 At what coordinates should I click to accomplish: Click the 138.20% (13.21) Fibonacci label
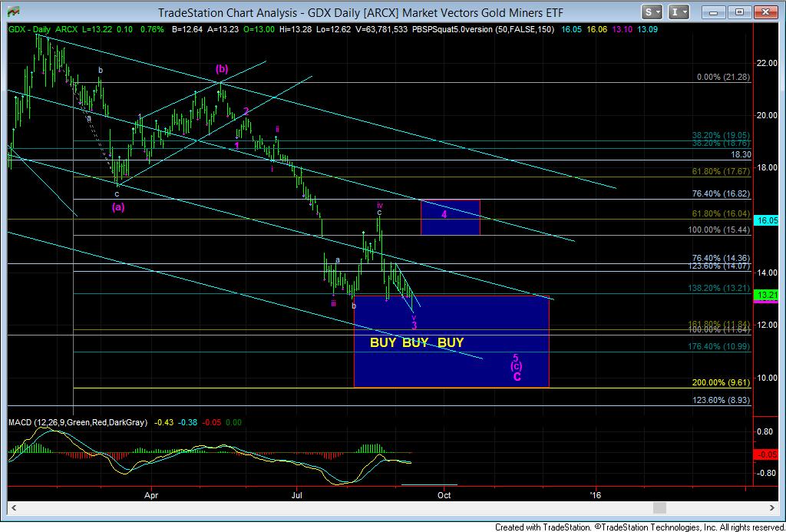click(719, 289)
